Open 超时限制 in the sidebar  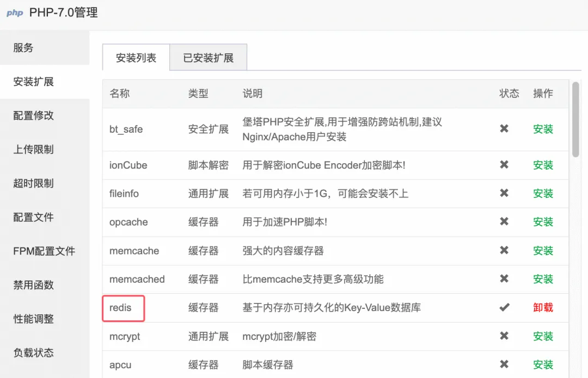coord(34,183)
